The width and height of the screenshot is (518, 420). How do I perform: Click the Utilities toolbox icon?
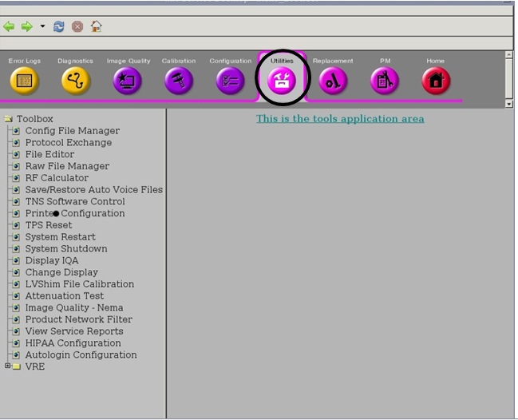pyautogui.click(x=282, y=80)
